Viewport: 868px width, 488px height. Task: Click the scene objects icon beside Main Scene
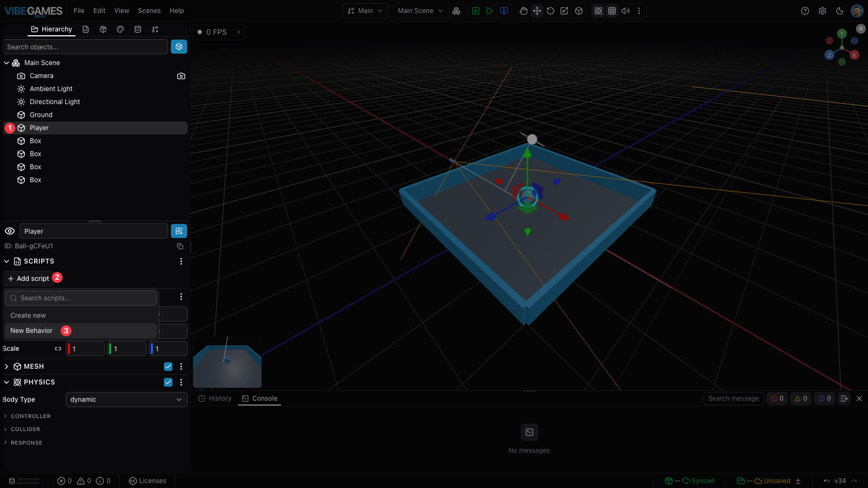[x=456, y=11]
